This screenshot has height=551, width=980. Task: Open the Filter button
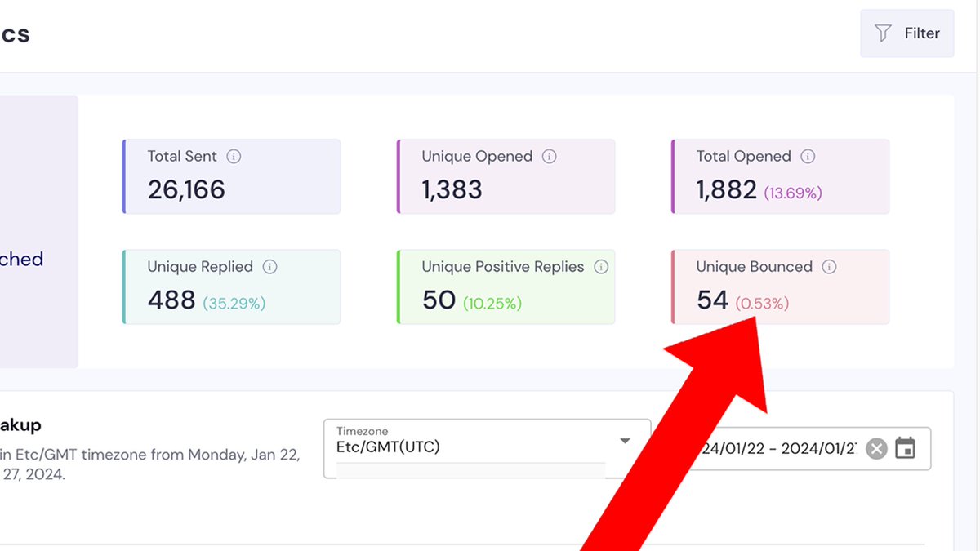[x=906, y=33]
